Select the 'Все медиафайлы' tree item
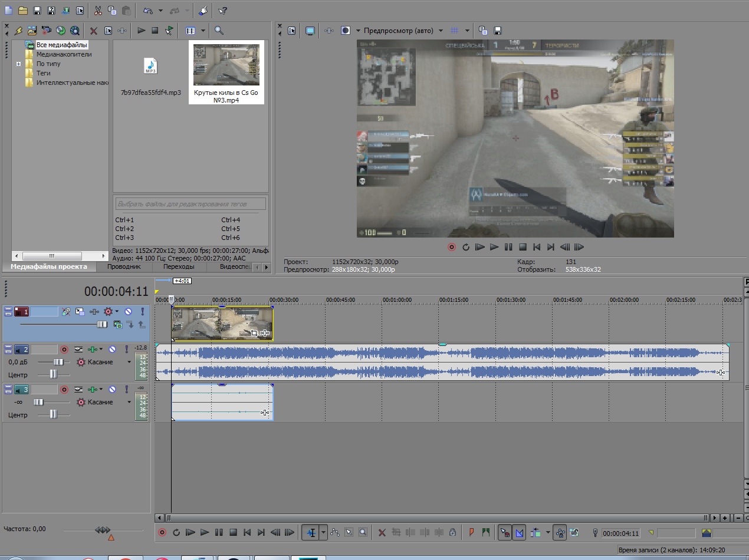The height and width of the screenshot is (560, 749). pos(61,45)
